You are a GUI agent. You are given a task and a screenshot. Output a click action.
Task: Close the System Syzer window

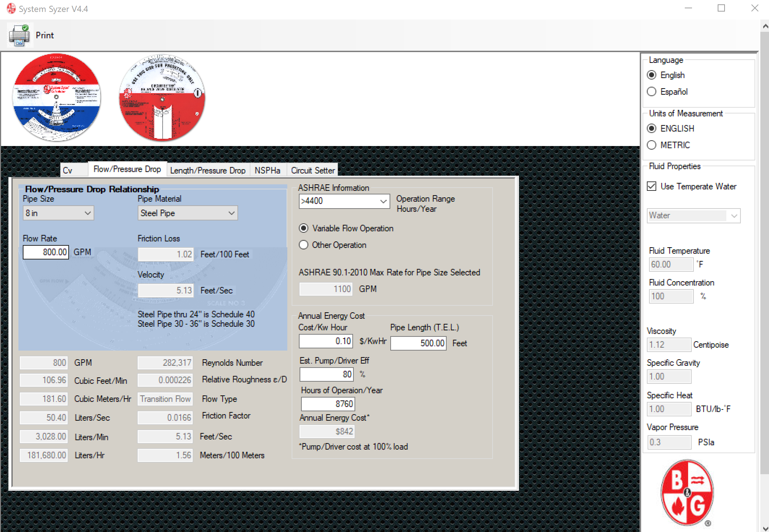point(755,8)
